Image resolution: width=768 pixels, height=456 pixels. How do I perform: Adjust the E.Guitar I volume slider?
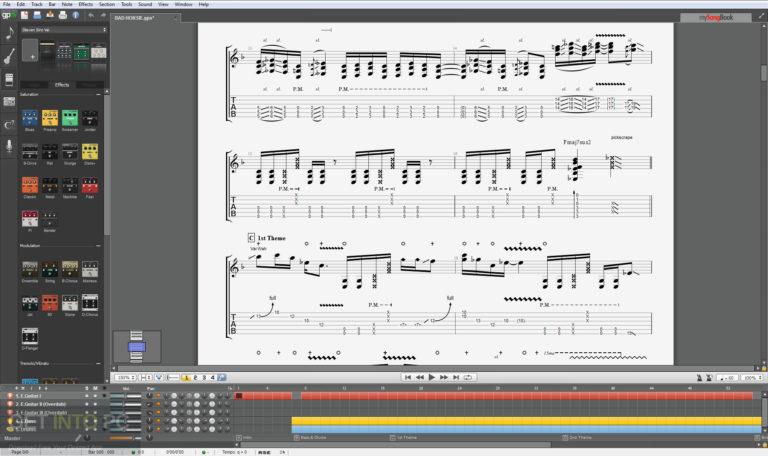tap(125, 396)
